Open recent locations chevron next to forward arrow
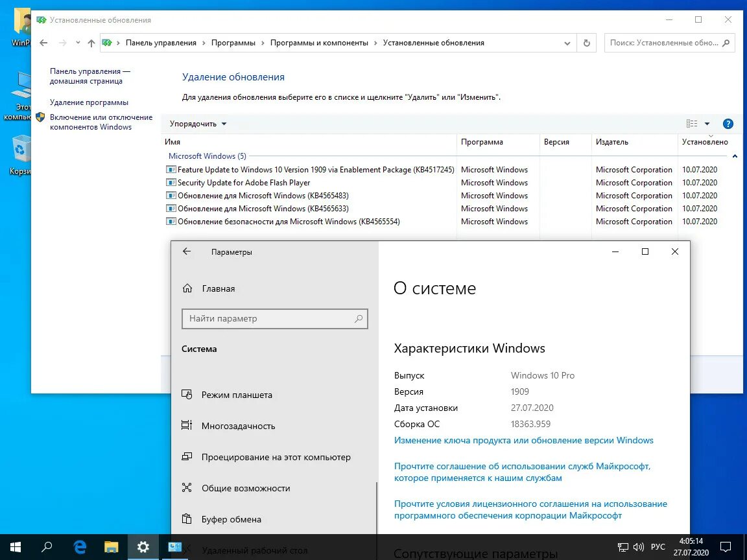747x560 pixels. point(78,43)
